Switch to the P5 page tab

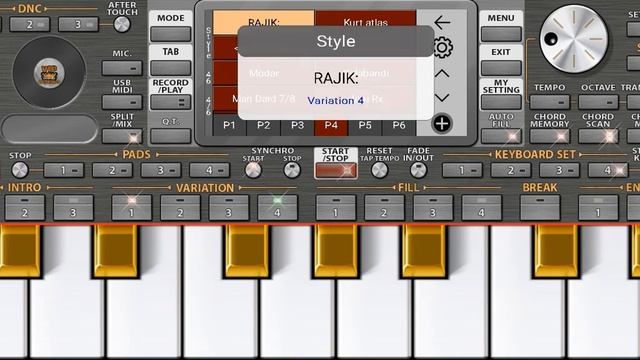click(x=365, y=125)
